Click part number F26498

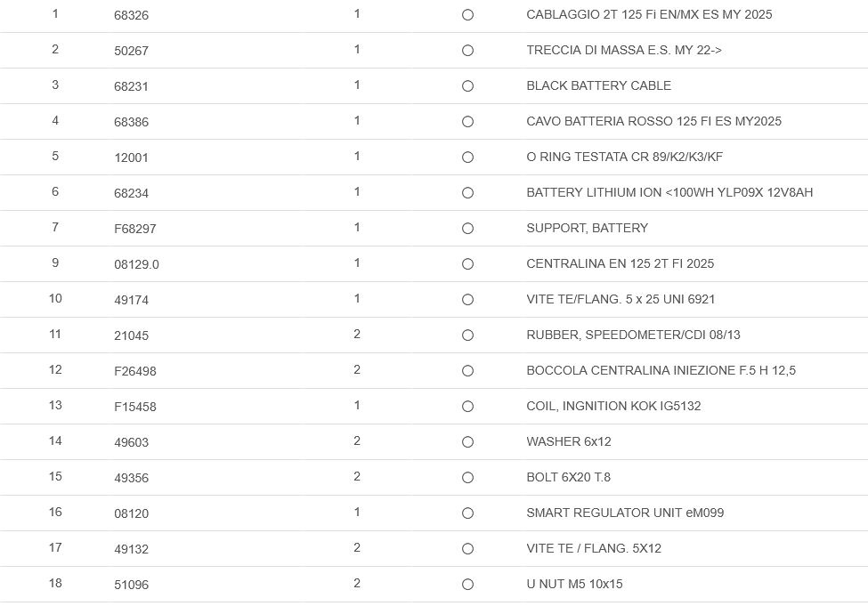[135, 371]
